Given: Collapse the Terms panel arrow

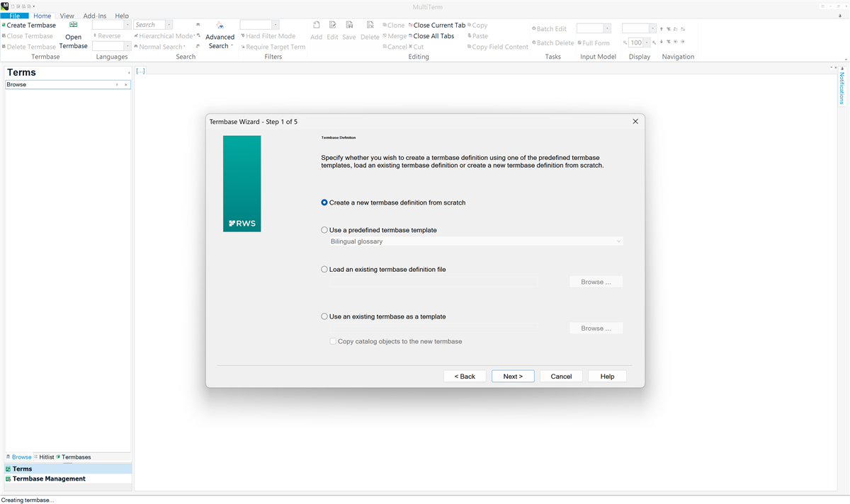Looking at the screenshot, I should click(128, 73).
